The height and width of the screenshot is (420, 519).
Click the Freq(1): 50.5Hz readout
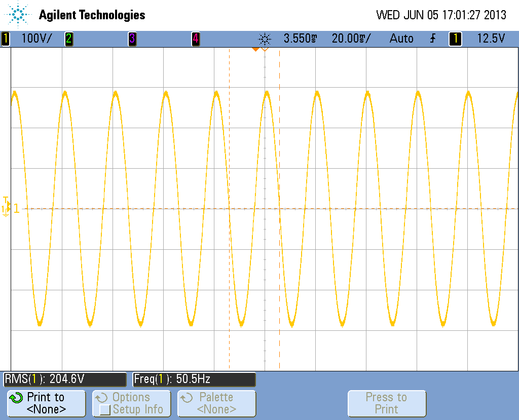coord(193,379)
